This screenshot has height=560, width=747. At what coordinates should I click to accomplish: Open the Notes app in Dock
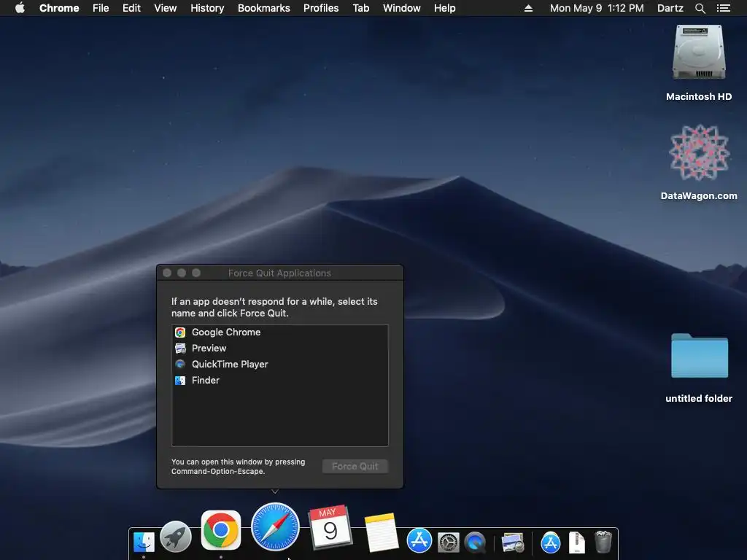382,532
